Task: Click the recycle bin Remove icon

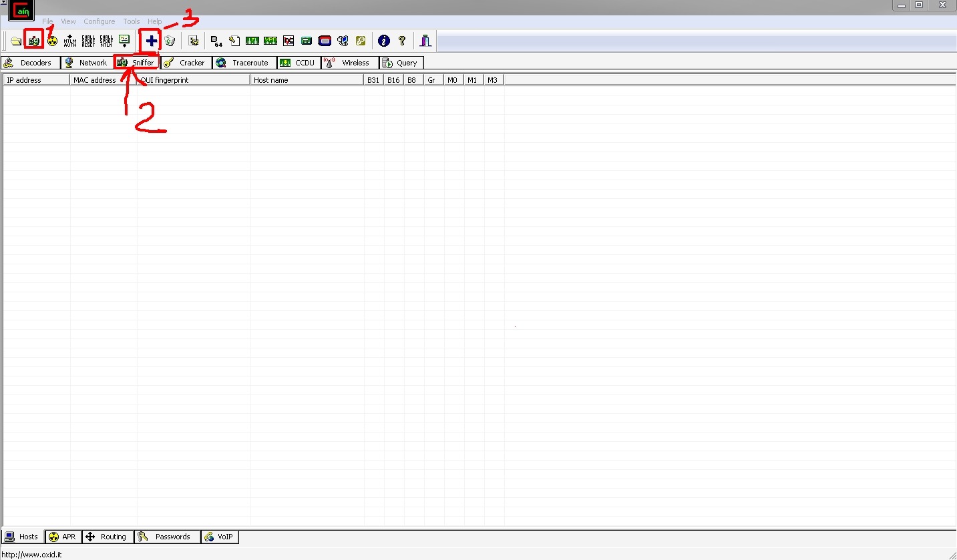Action: 170,41
